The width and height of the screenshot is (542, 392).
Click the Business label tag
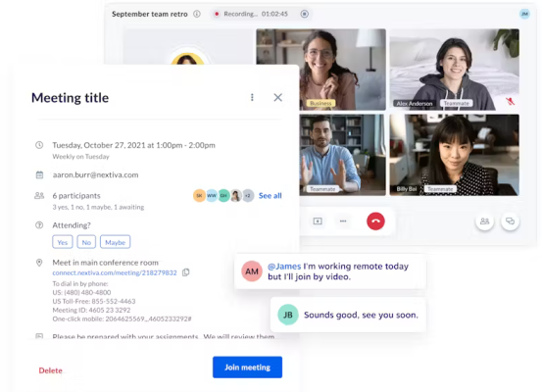320,103
